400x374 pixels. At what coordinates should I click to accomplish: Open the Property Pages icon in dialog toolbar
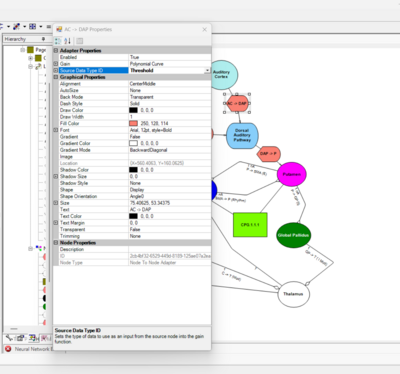click(79, 41)
